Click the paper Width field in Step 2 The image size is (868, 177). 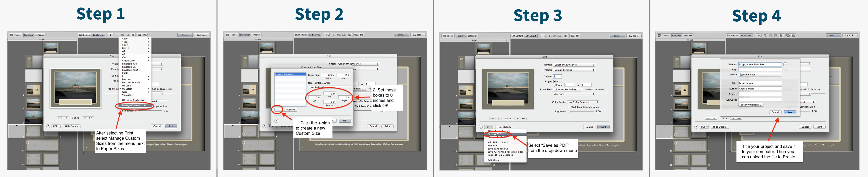(328, 75)
